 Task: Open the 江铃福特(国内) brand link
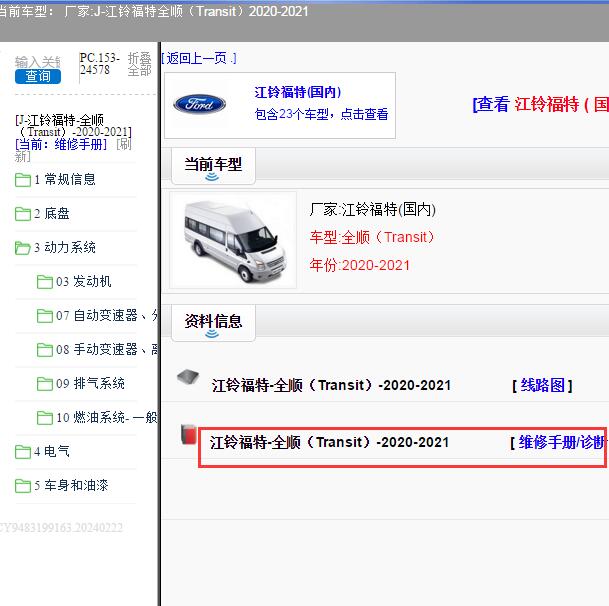click(x=298, y=92)
